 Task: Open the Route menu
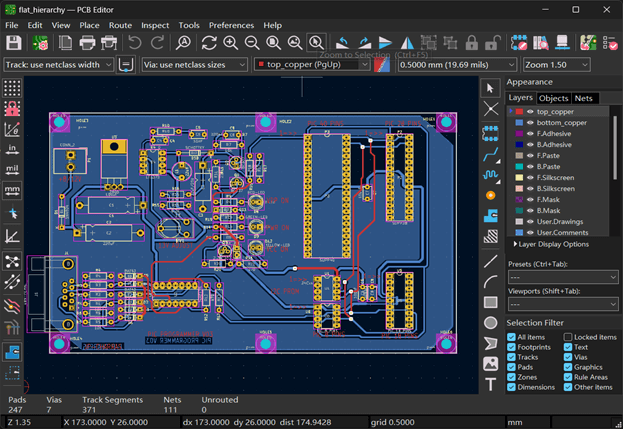pos(120,24)
